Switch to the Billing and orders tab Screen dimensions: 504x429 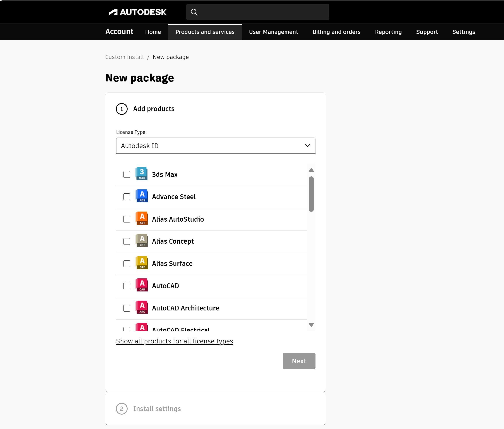(x=336, y=32)
